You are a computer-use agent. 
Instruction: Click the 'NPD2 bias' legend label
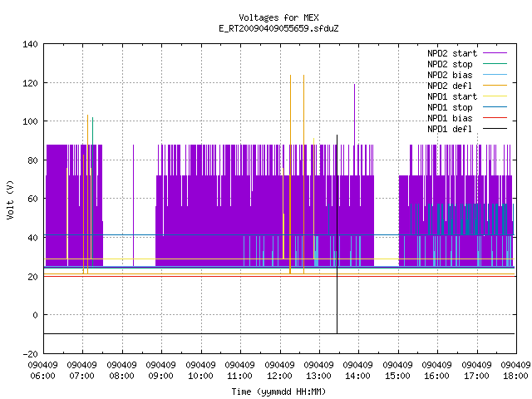pyautogui.click(x=450, y=75)
